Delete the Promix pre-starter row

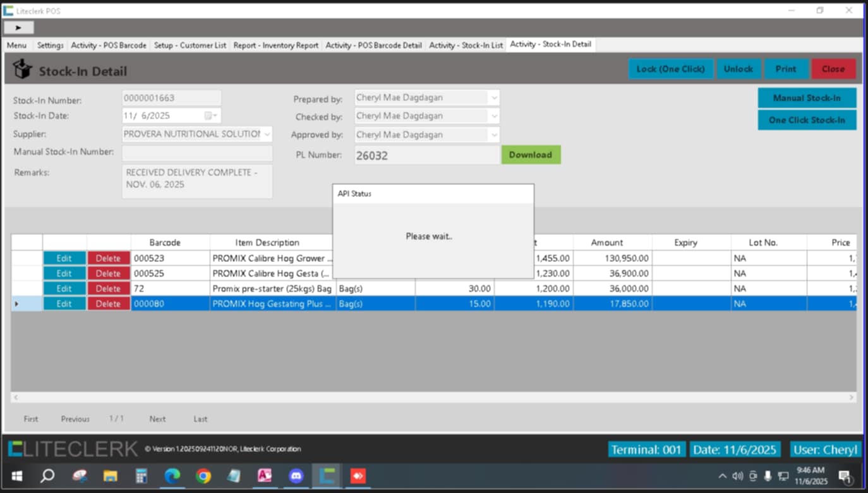pyautogui.click(x=108, y=288)
